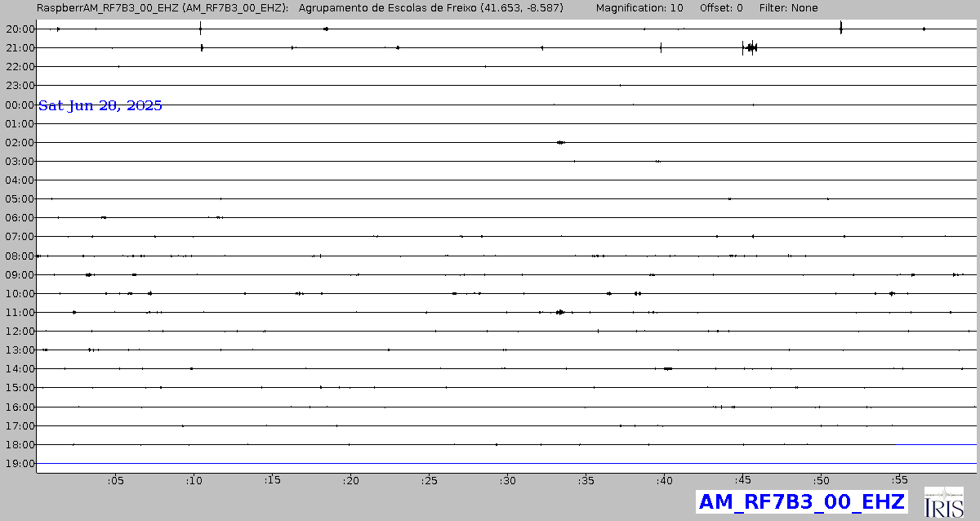This screenshot has width=980, height=521.
Task: Click the 18:00 hour label
Action: click(20, 445)
